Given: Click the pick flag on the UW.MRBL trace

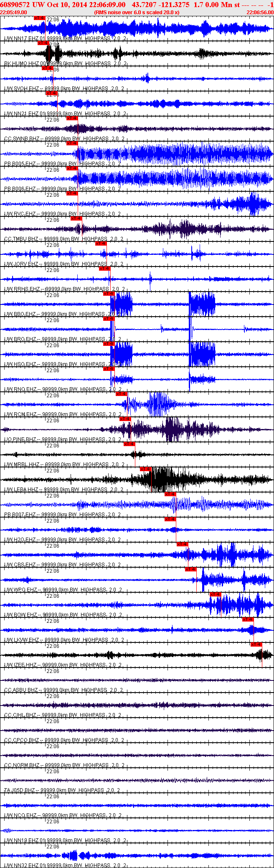Looking at the screenshot, I should (129, 444).
